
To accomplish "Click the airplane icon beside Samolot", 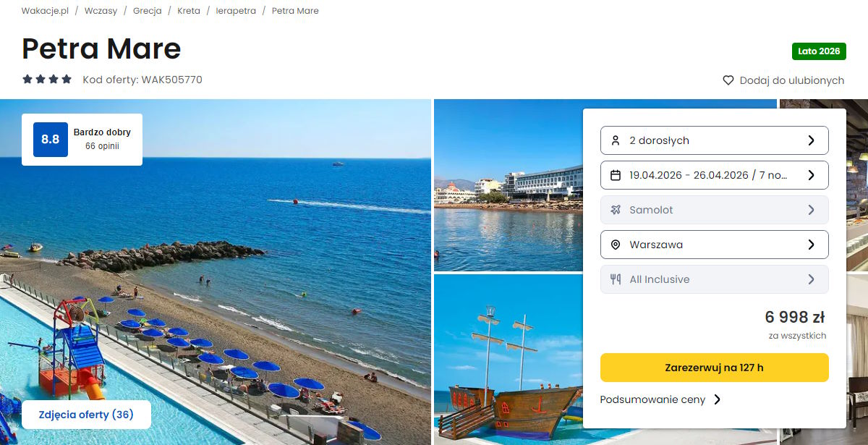I will (616, 210).
